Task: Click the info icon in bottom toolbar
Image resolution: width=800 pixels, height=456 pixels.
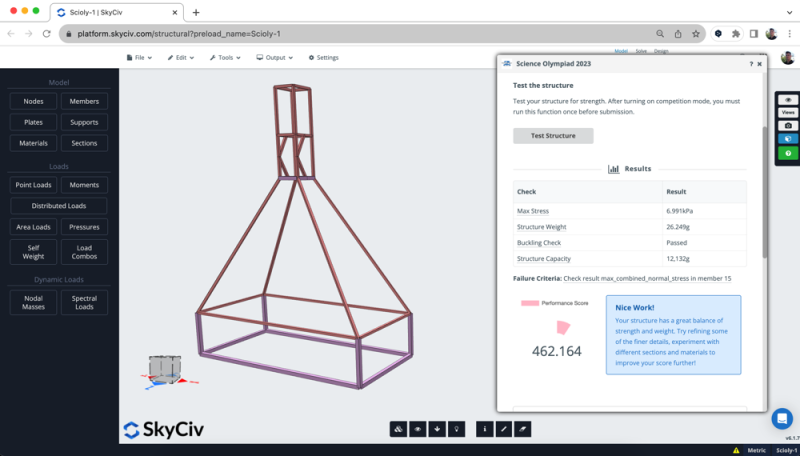Action: tap(486, 429)
